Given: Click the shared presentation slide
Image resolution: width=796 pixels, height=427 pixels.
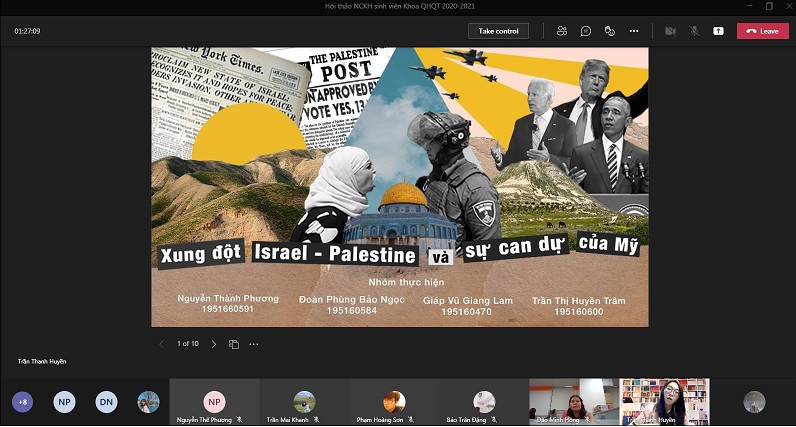Looking at the screenshot, I should click(399, 187).
